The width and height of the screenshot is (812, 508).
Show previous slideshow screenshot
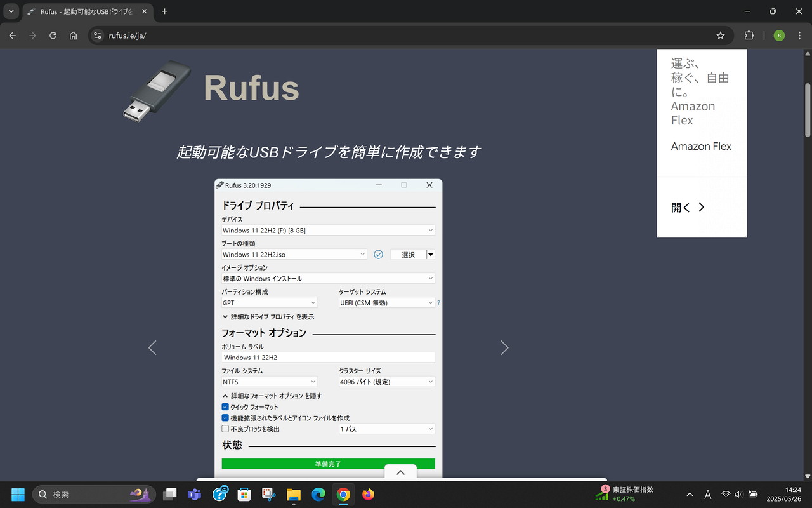[x=152, y=347]
